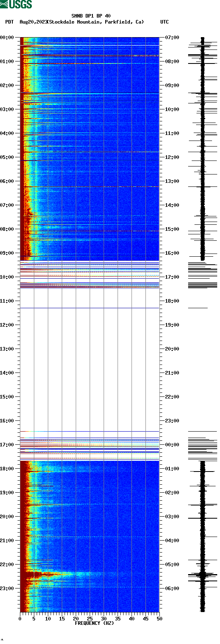Click the 00:00 PDT time label
The width and height of the screenshot is (220, 644).
7,38
